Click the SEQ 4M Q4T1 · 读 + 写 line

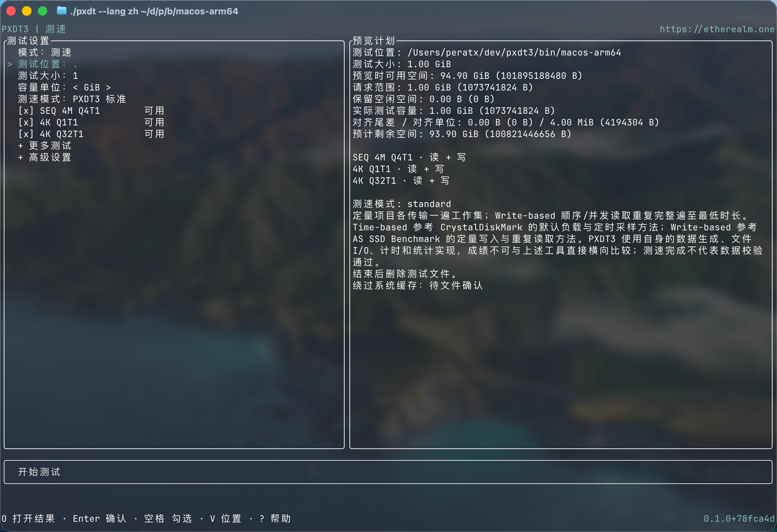(x=409, y=157)
